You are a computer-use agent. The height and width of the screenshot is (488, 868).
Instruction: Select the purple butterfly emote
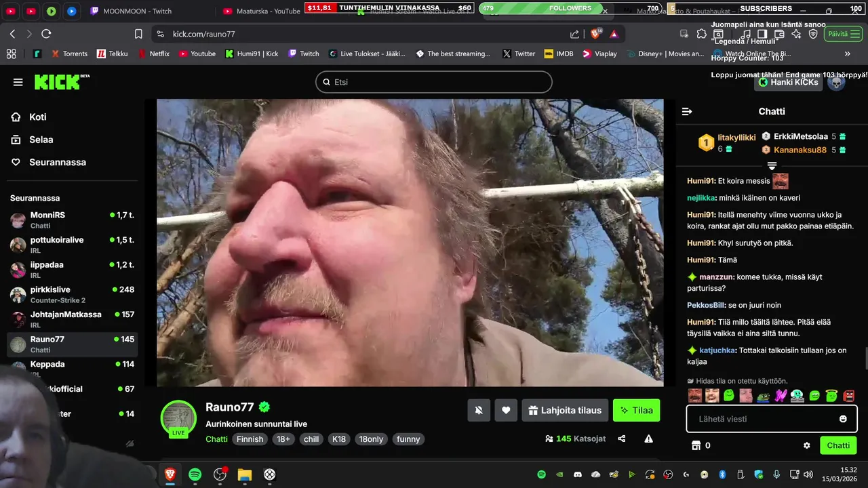(x=781, y=395)
